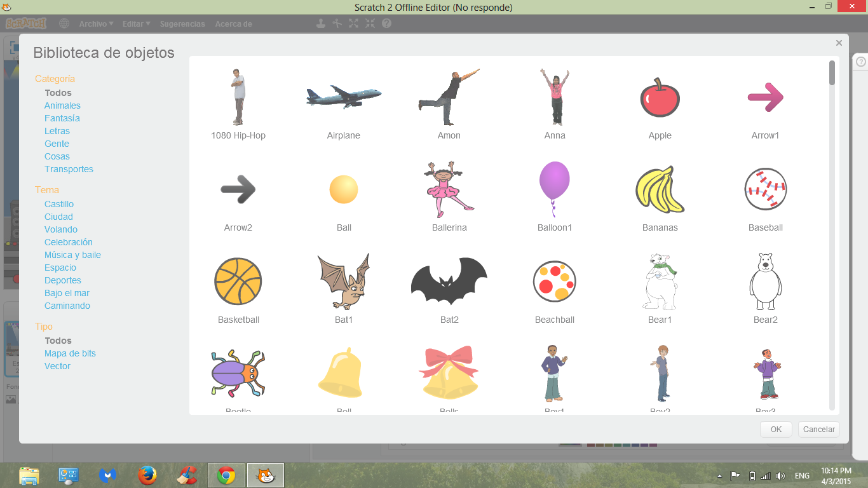868x488 pixels.
Task: Open Firefox from the taskbar
Action: tap(147, 475)
